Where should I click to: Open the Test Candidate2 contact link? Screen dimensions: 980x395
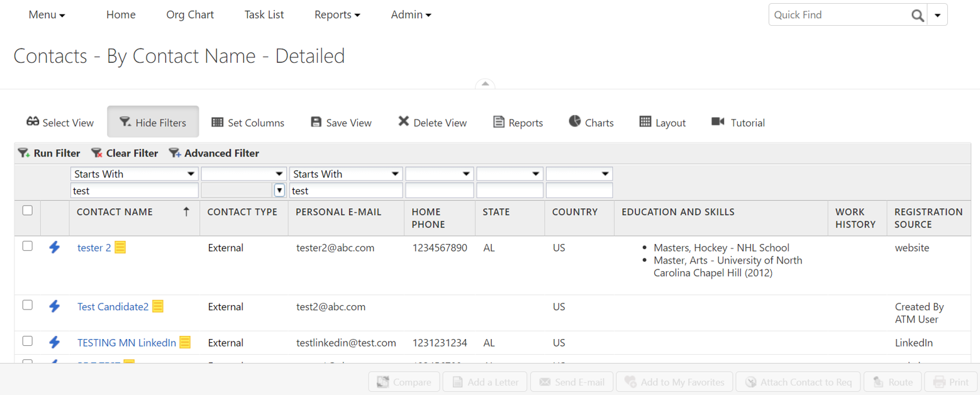click(113, 306)
